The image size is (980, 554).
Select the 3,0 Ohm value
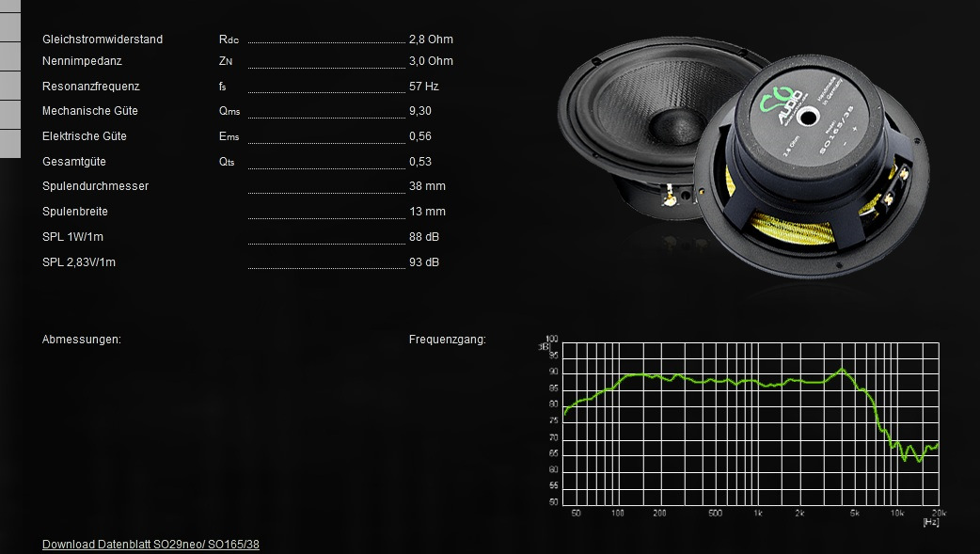pyautogui.click(x=431, y=61)
